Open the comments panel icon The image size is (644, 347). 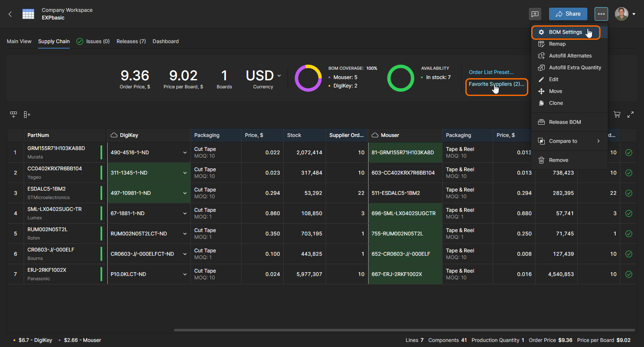tap(535, 14)
